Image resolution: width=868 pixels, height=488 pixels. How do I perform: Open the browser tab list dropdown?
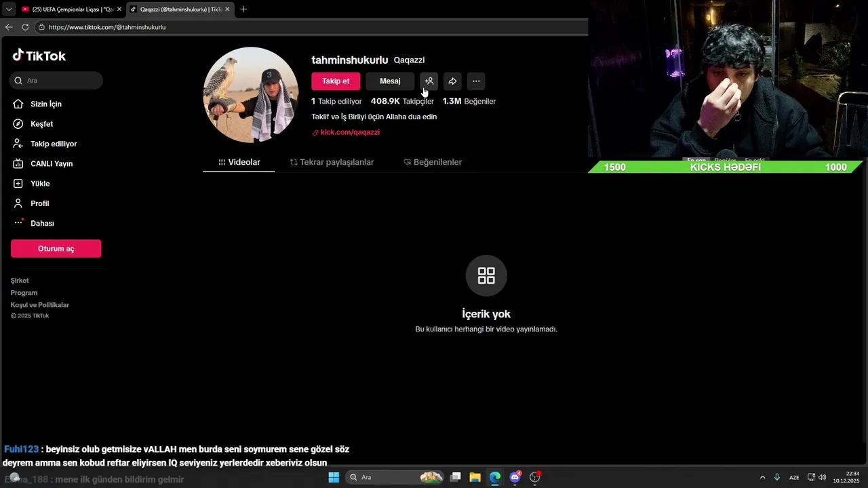tap(8, 9)
